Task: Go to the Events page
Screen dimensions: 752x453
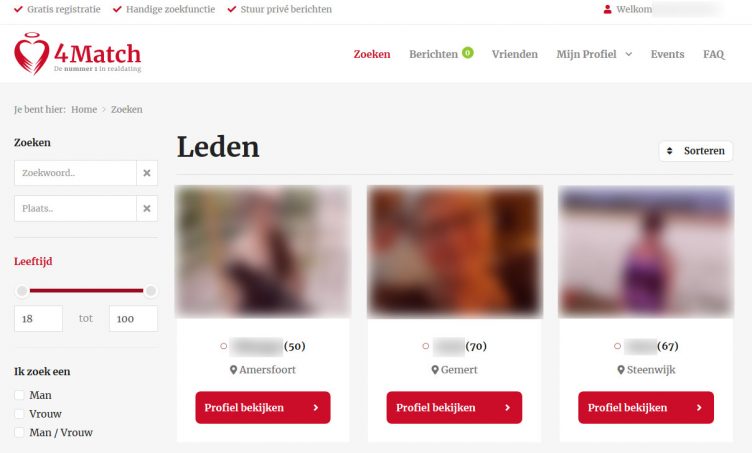Action: coord(667,54)
